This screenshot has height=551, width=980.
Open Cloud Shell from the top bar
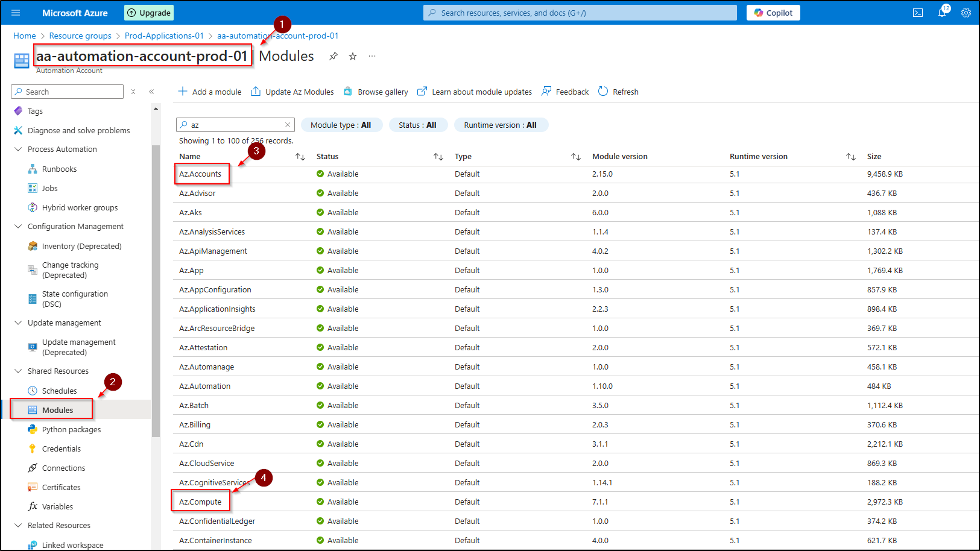(918, 13)
